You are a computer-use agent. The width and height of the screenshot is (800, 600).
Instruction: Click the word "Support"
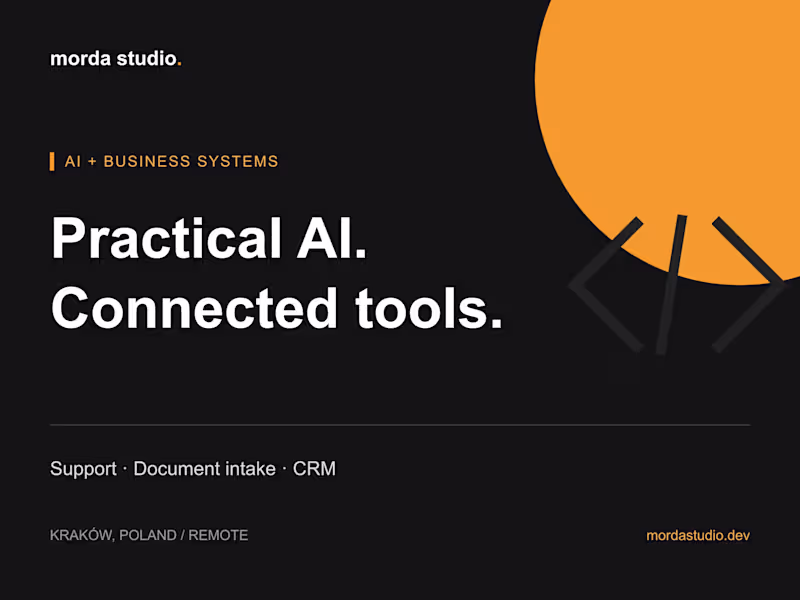83,468
